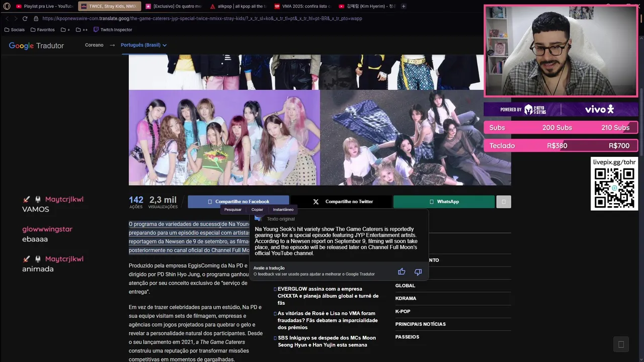This screenshot has height=362, width=644.
Task: Select the TWICE, Stray Kids, NMIXX tab
Action: pyautogui.click(x=109, y=6)
